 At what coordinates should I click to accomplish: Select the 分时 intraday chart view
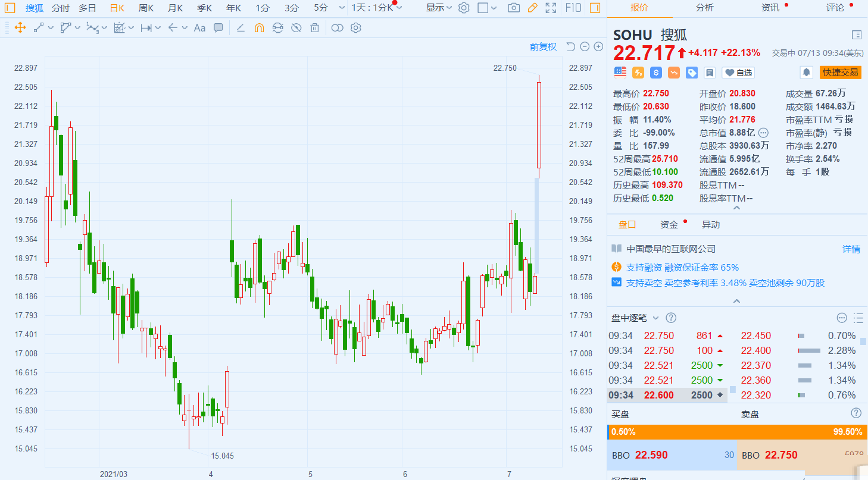click(60, 8)
